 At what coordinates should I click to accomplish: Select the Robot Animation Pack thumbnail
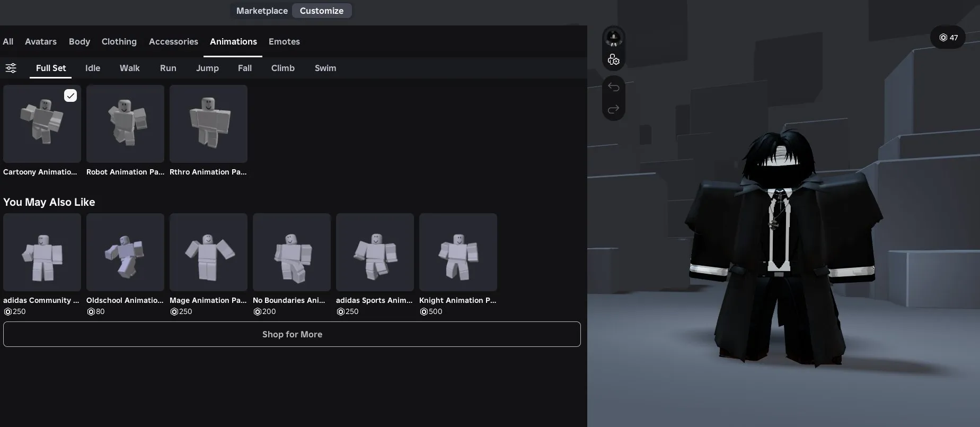(125, 124)
